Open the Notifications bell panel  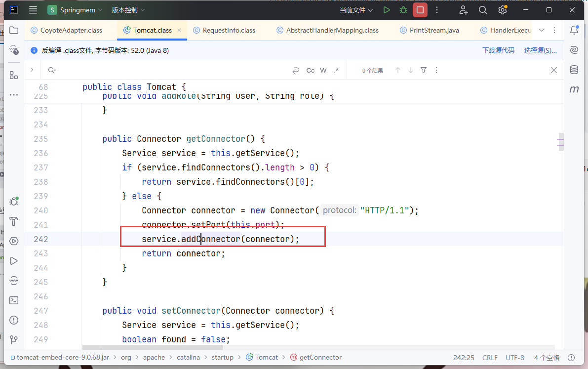[x=574, y=30]
